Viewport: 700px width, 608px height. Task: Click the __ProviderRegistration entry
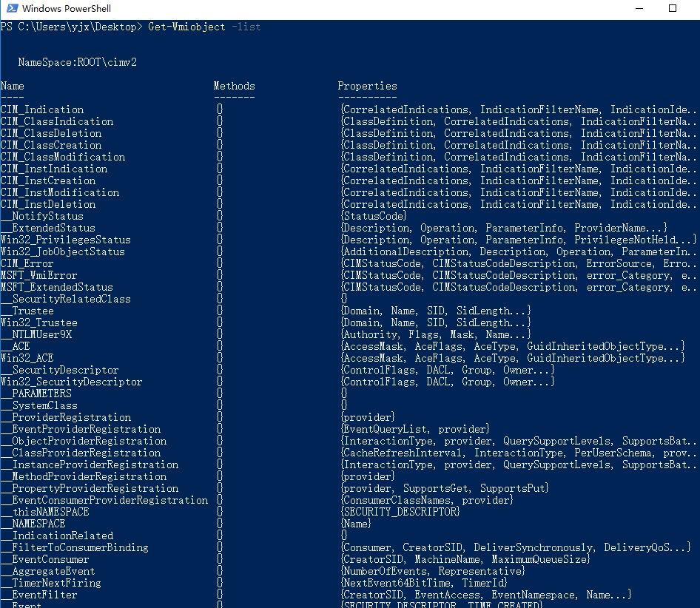pos(66,417)
